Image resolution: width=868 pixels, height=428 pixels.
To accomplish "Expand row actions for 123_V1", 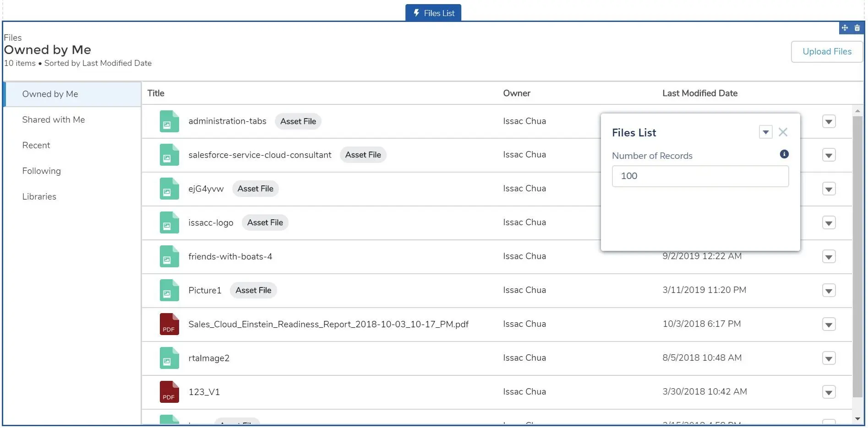I will coord(829,392).
